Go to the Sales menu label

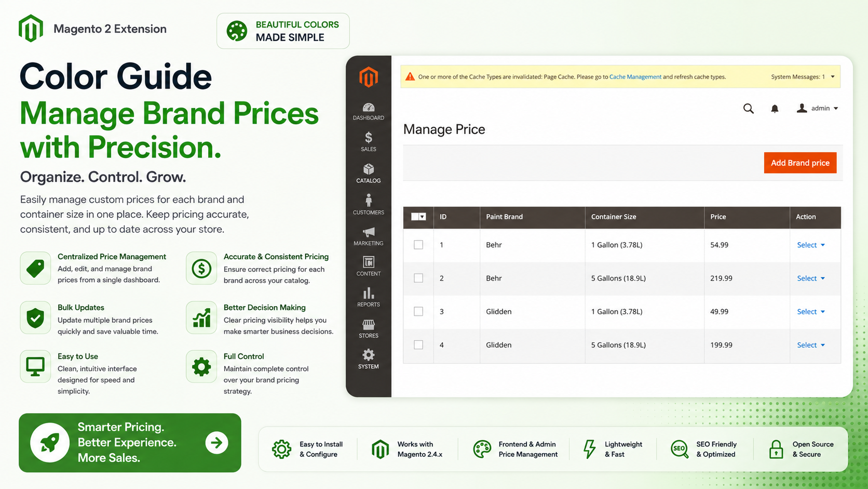[x=369, y=149]
